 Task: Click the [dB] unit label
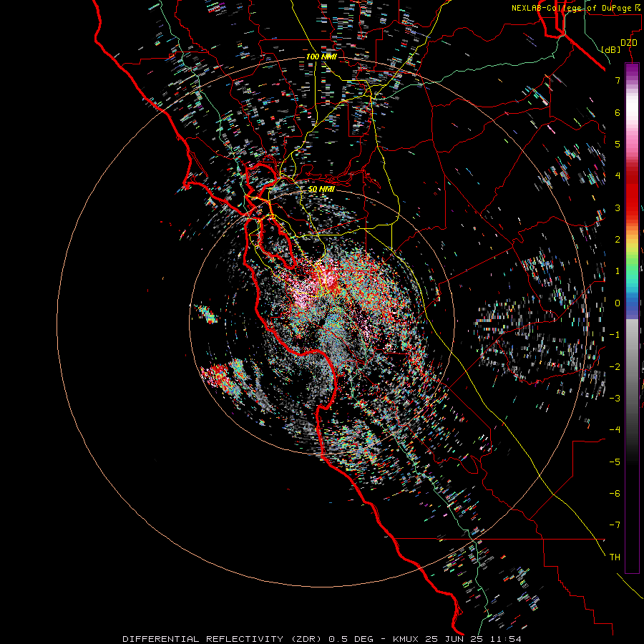tap(611, 49)
